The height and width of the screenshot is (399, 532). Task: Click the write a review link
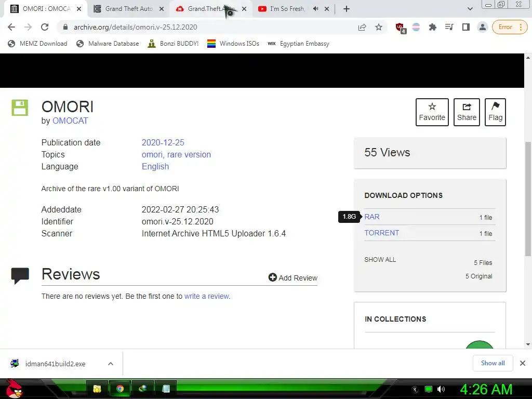pos(207,296)
